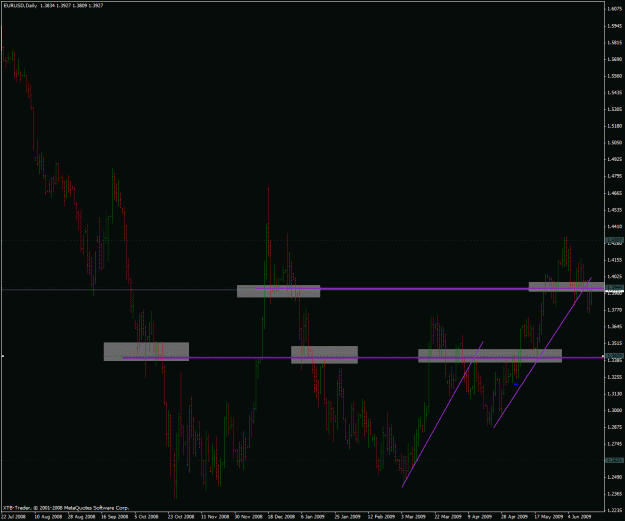Click the 28 Apr 2009 date label
625x521 pixels.
pos(515,517)
